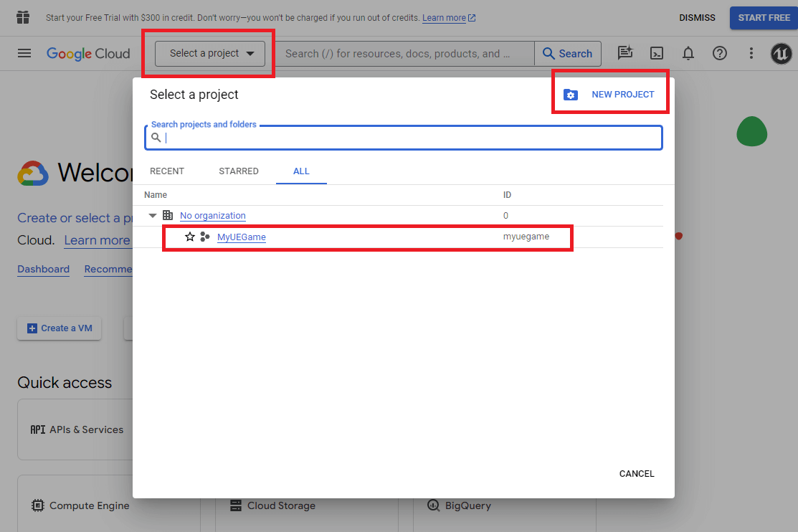Open Learn more link under welcome text
798x532 pixels.
click(97, 240)
